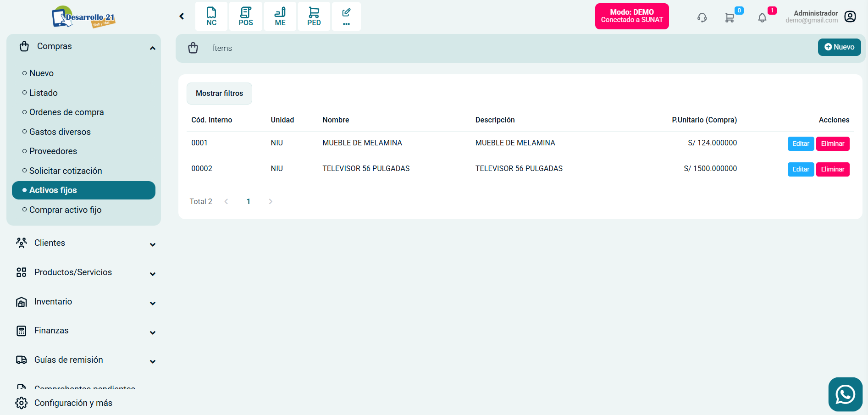Open the NC credit note shortcut
The height and width of the screenshot is (415, 868).
211,17
